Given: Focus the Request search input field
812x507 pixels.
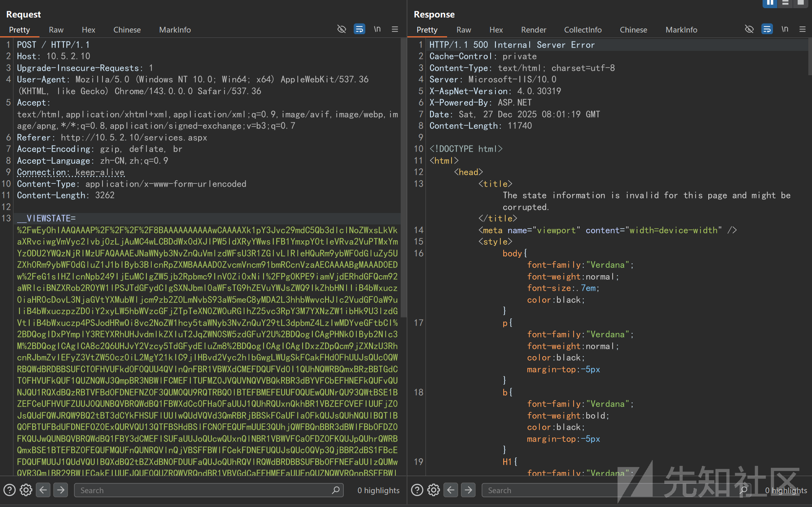Looking at the screenshot, I should [209, 490].
